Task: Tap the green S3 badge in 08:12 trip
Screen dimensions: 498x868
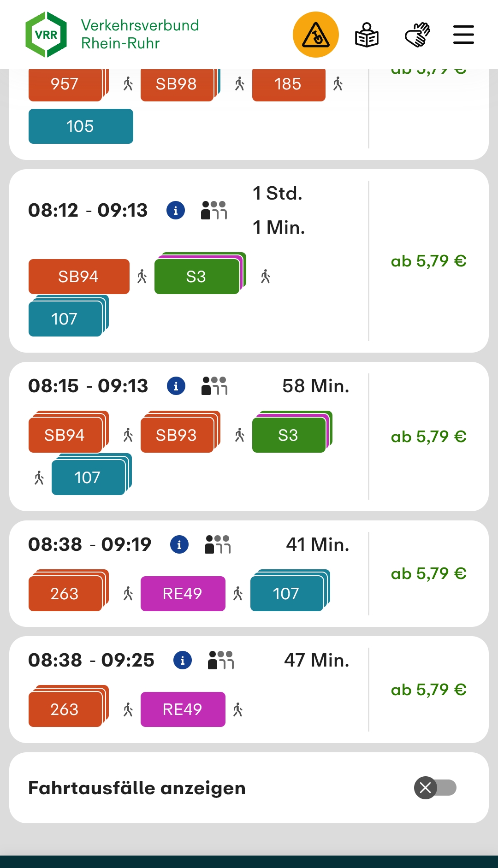Action: pyautogui.click(x=196, y=277)
